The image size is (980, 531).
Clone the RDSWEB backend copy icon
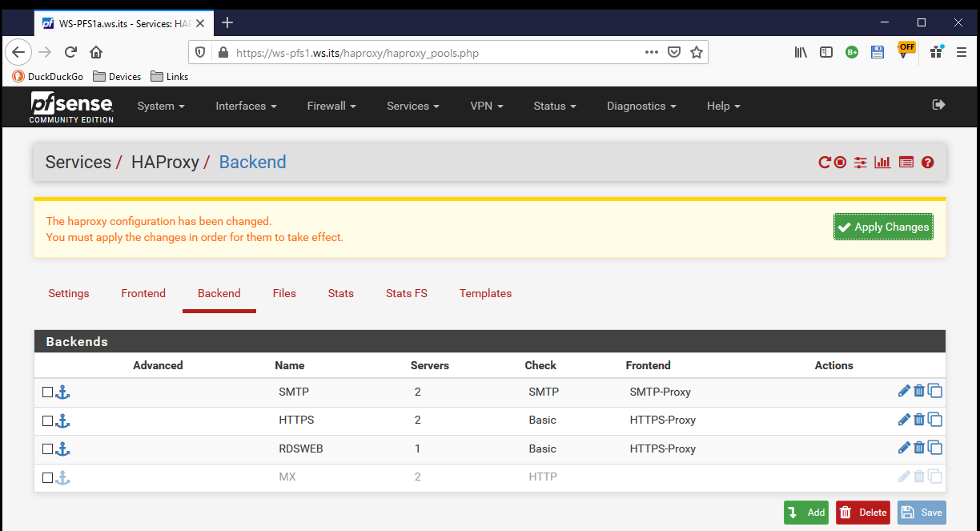coord(934,449)
